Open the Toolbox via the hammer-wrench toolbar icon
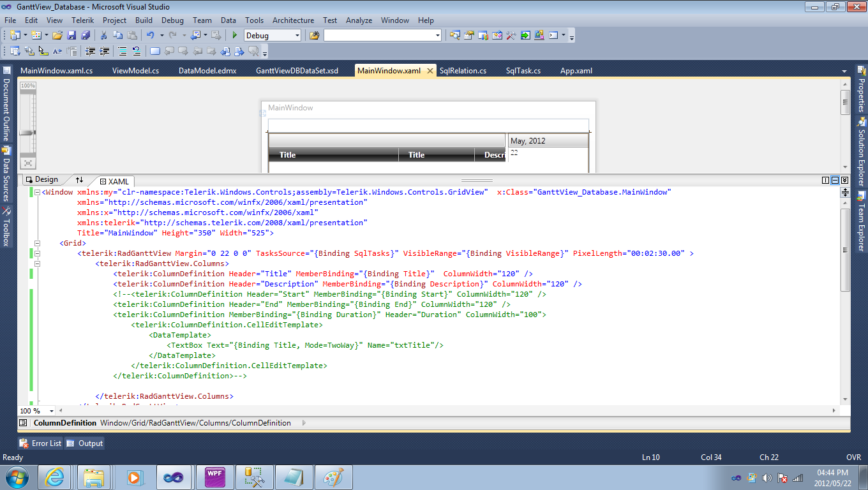 pyautogui.click(x=511, y=36)
